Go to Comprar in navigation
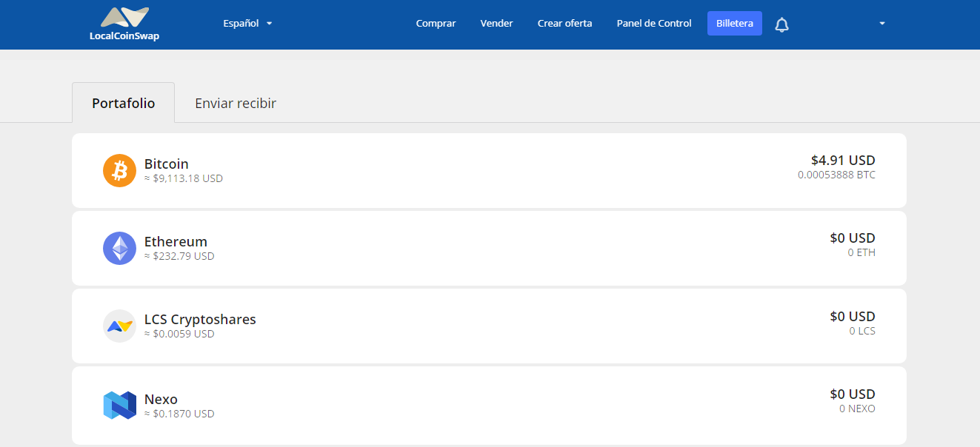980x447 pixels. click(x=436, y=24)
